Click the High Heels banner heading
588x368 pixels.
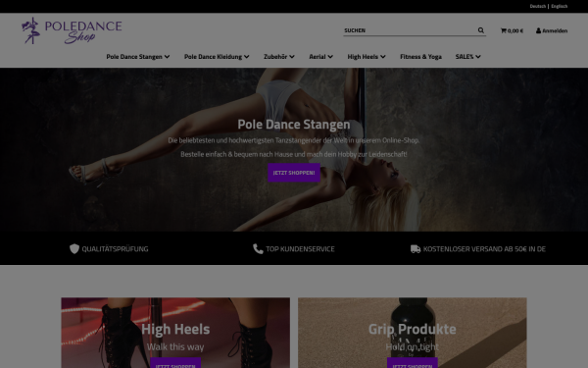pos(175,329)
